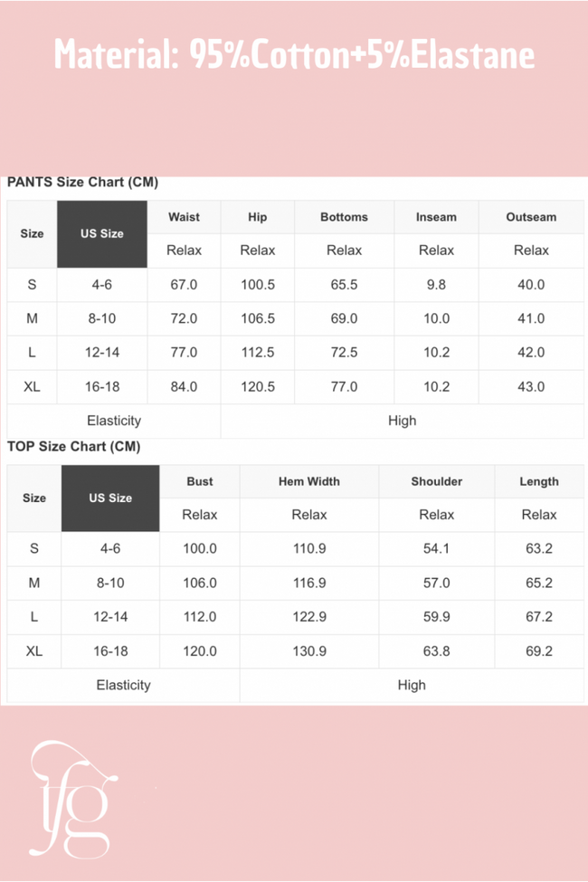Click the Bust column header
The width and height of the screenshot is (588, 882).
click(x=200, y=481)
